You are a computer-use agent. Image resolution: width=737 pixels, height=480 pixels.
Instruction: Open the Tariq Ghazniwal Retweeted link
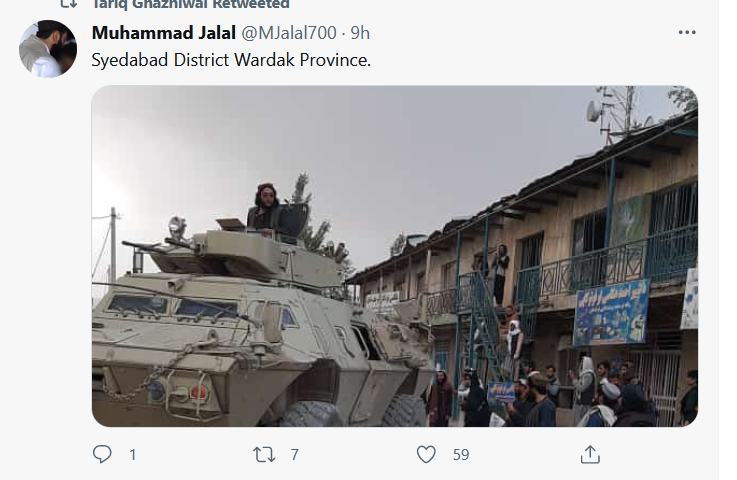(190, 4)
